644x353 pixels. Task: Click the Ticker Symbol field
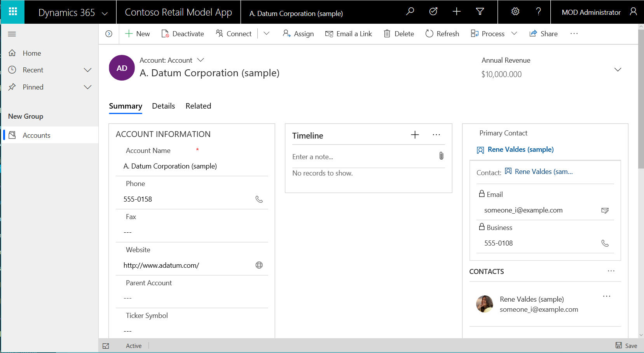point(192,331)
